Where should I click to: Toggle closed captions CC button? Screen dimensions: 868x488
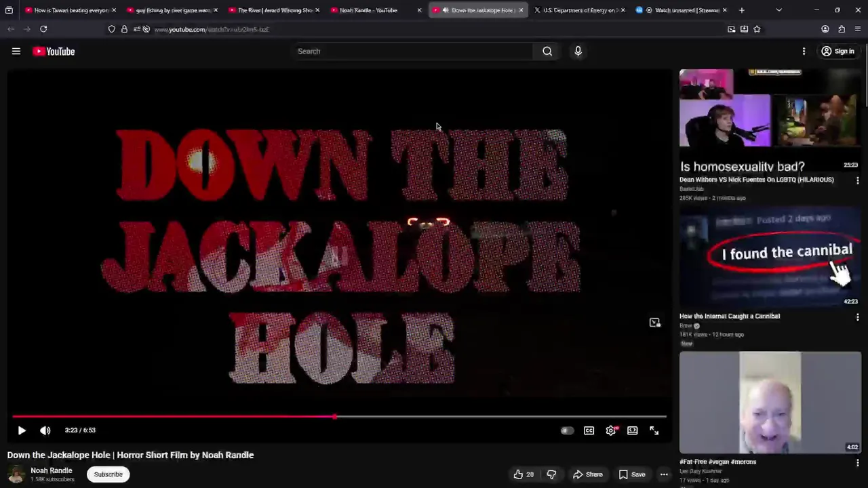pyautogui.click(x=589, y=430)
